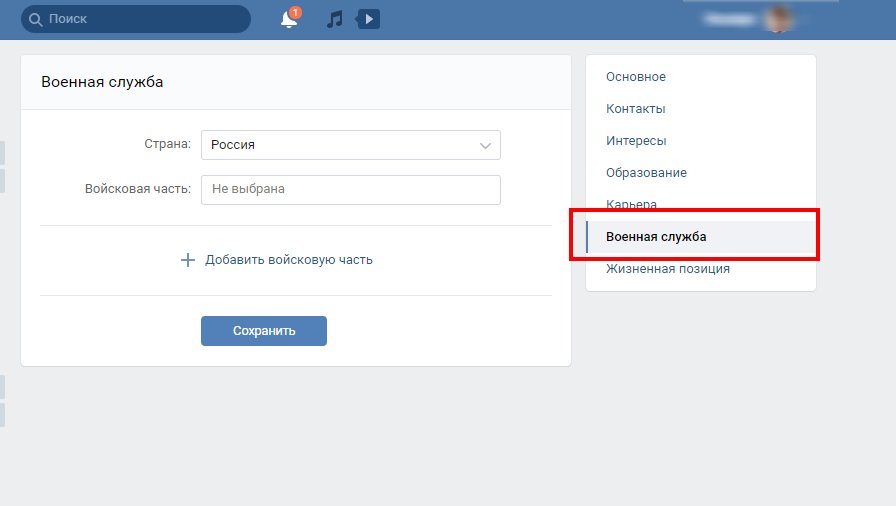Click the blurred profile avatar
The width and height of the screenshot is (896, 506).
click(x=779, y=19)
